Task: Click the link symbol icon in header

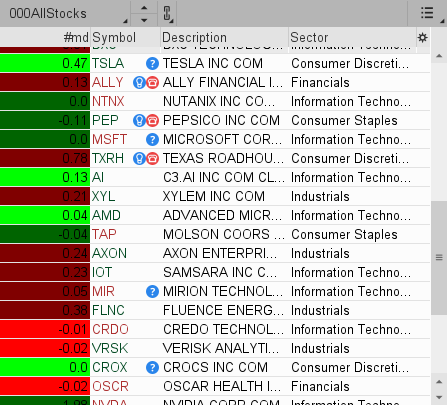Action: (167, 13)
